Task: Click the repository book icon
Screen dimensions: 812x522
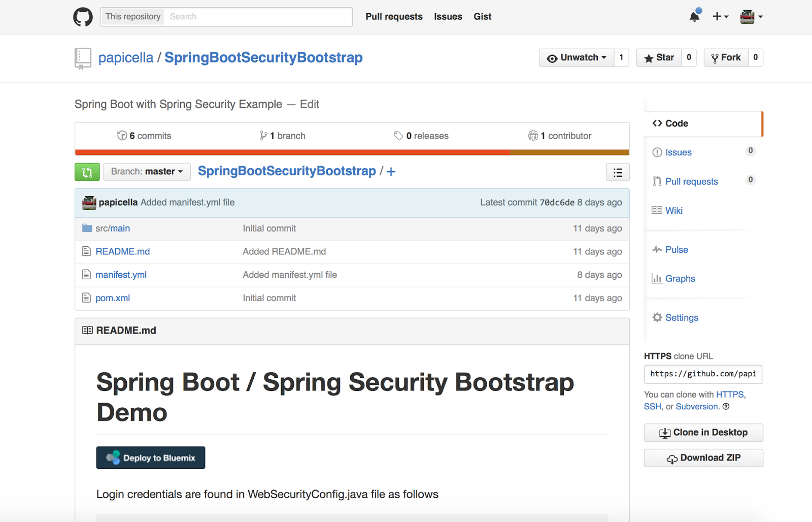Action: [83, 58]
